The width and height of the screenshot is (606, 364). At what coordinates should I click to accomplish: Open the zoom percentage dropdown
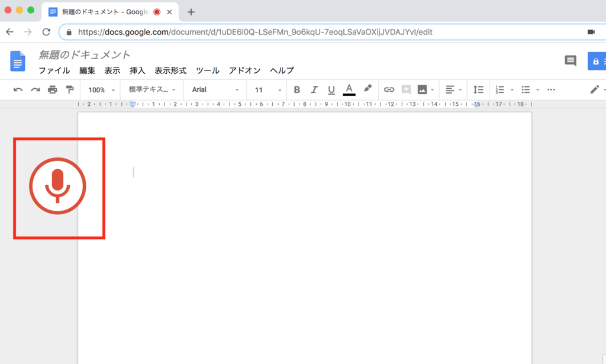click(99, 89)
